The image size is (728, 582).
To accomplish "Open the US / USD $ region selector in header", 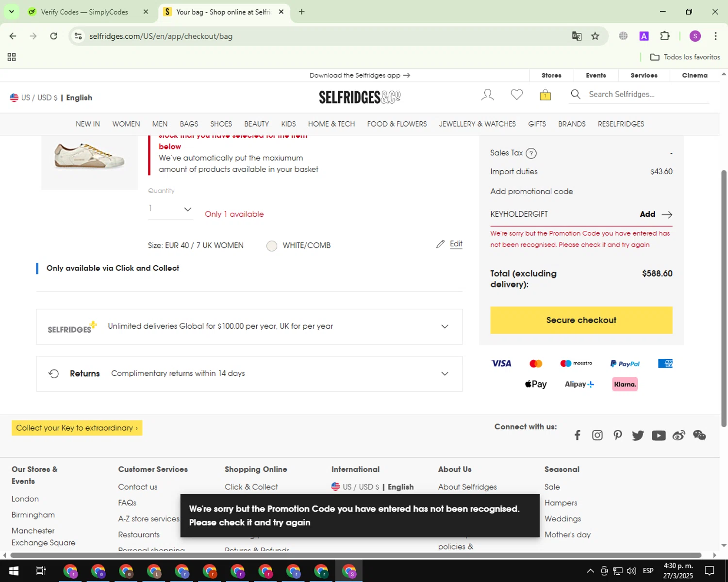I will 51,97.
